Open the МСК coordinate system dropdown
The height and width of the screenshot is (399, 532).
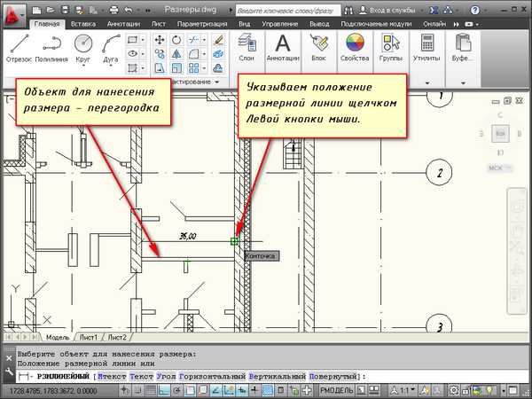coord(501,168)
